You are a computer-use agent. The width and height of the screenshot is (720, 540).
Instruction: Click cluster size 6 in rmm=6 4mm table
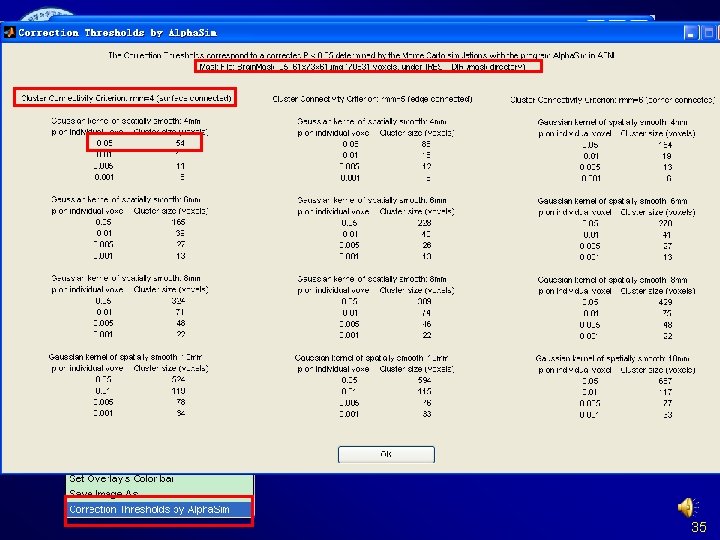(669, 178)
